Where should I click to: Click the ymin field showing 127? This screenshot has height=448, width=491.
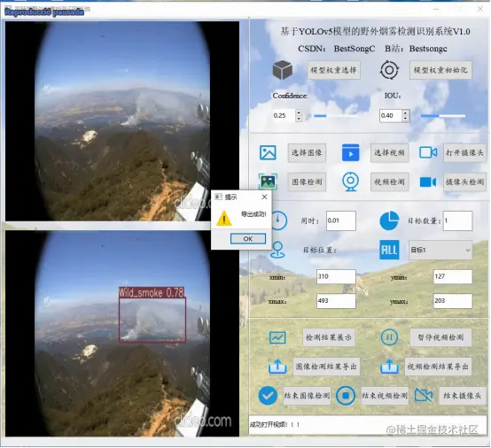(x=453, y=276)
